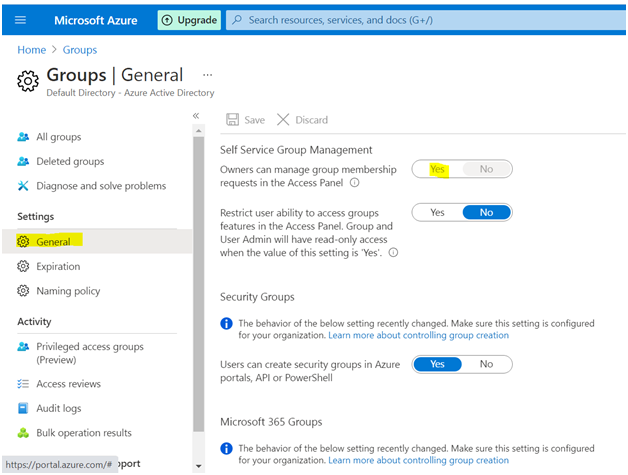Click the Deleted groups people icon
The image size is (628, 475).
click(x=23, y=161)
